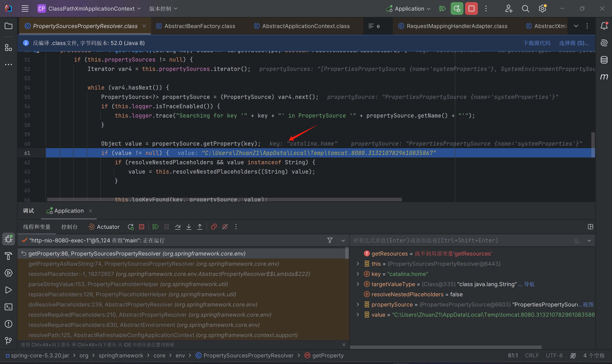This screenshot has width=612, height=364.
Task: Open the Maven tool window icon
Action: pyautogui.click(x=604, y=77)
